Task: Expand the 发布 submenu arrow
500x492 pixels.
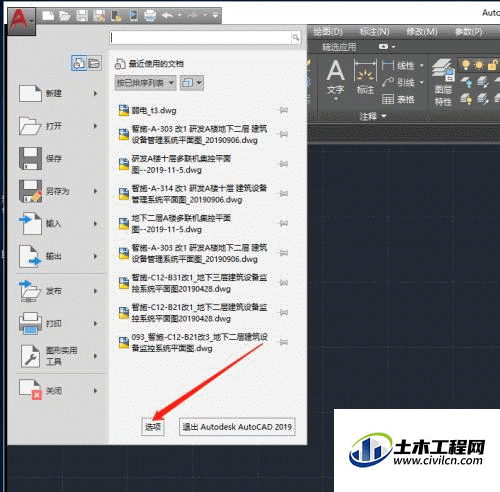Action: click(95, 291)
